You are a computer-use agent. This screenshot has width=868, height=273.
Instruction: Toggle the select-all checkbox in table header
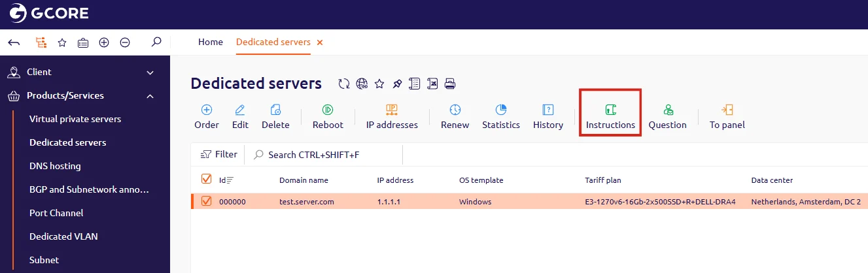point(206,179)
